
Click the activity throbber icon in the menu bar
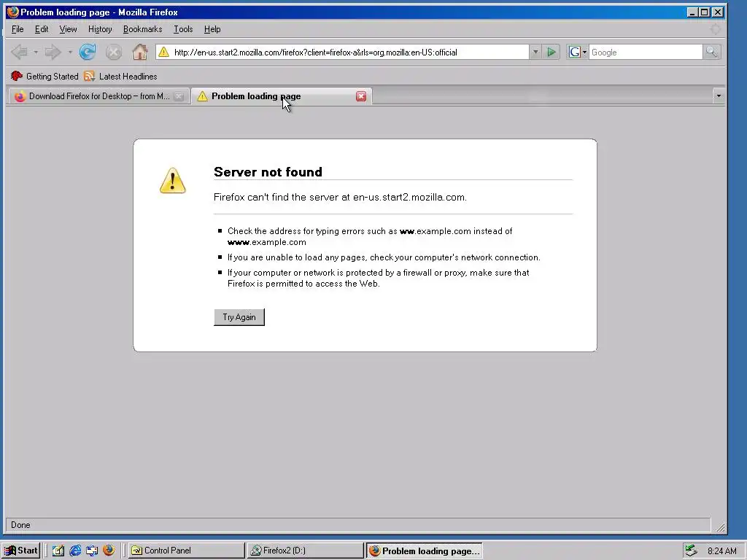(x=715, y=29)
